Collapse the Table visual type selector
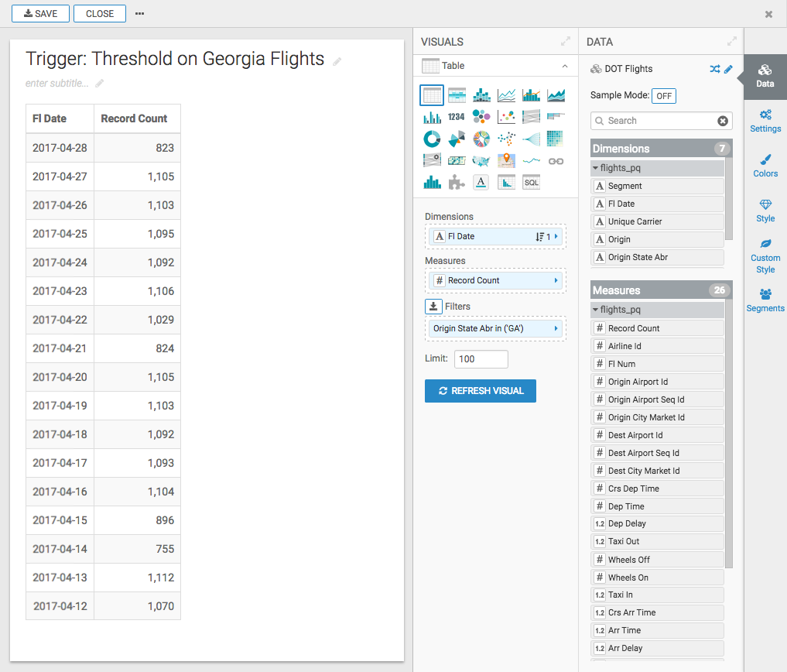The image size is (787, 672). 564,66
